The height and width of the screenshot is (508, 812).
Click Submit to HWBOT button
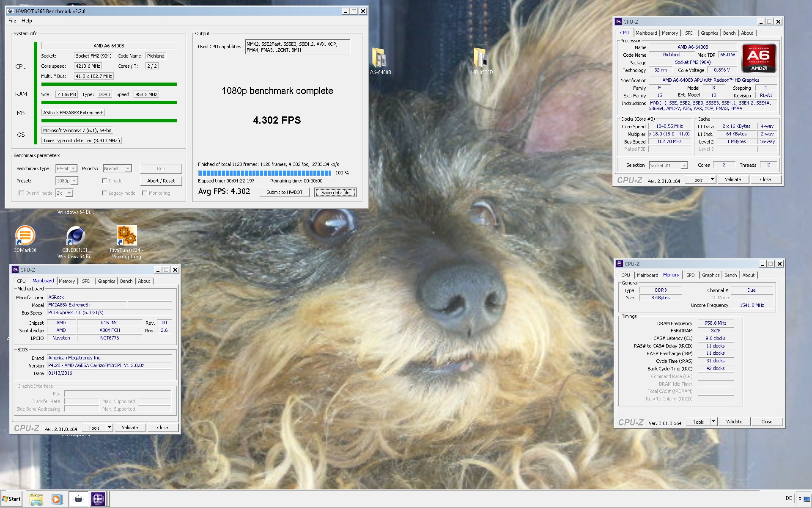click(285, 192)
